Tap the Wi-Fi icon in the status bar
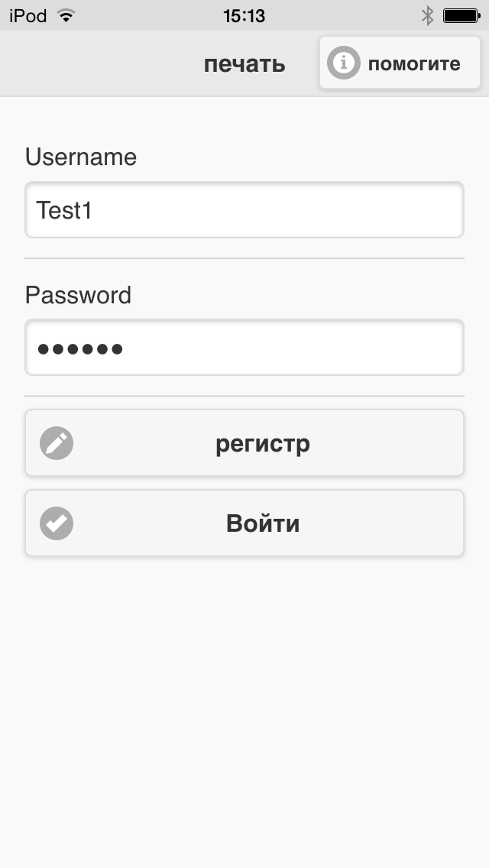The image size is (489, 868). pyautogui.click(x=66, y=15)
